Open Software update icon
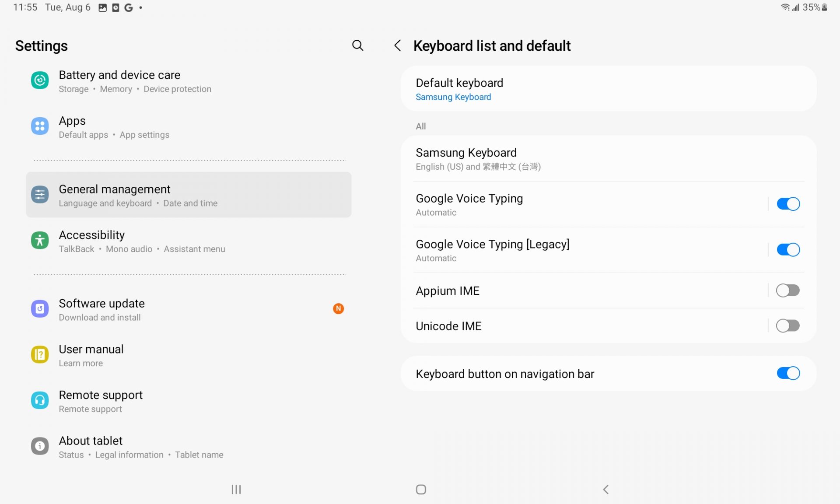Viewport: 840px width, 504px height. (40, 309)
